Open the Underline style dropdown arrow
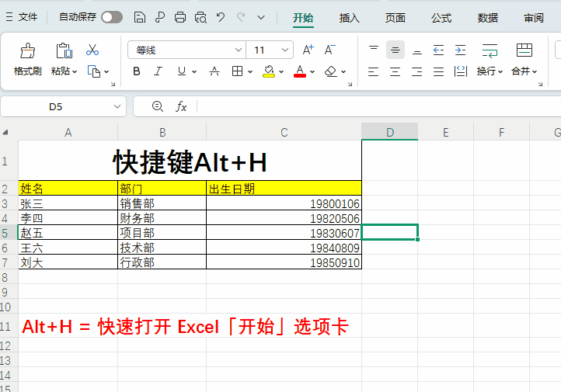 [x=194, y=72]
